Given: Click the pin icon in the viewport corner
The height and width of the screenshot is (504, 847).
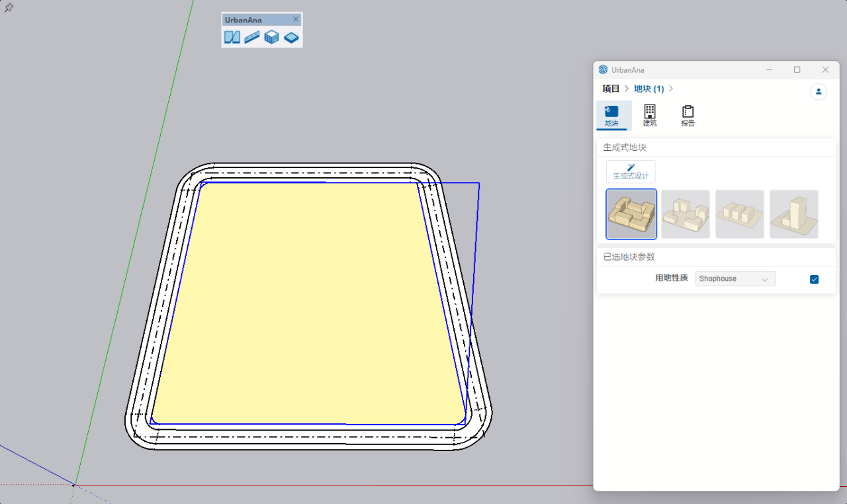Looking at the screenshot, I should [x=9, y=8].
